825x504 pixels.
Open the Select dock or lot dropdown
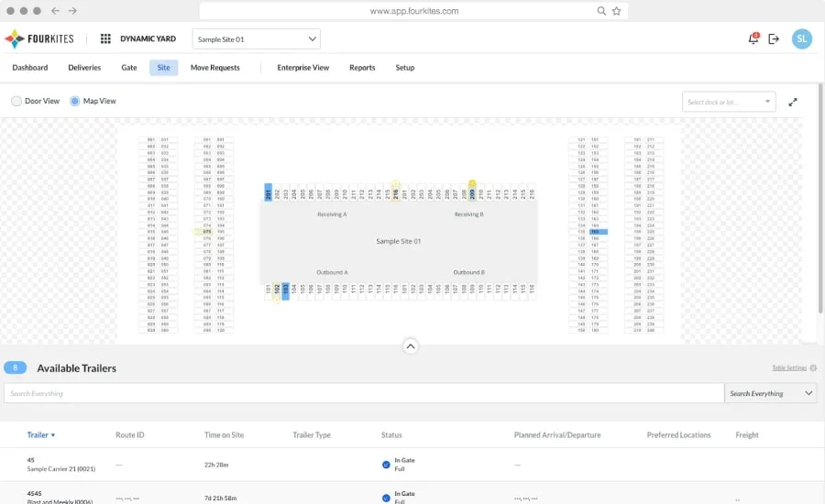pos(729,102)
